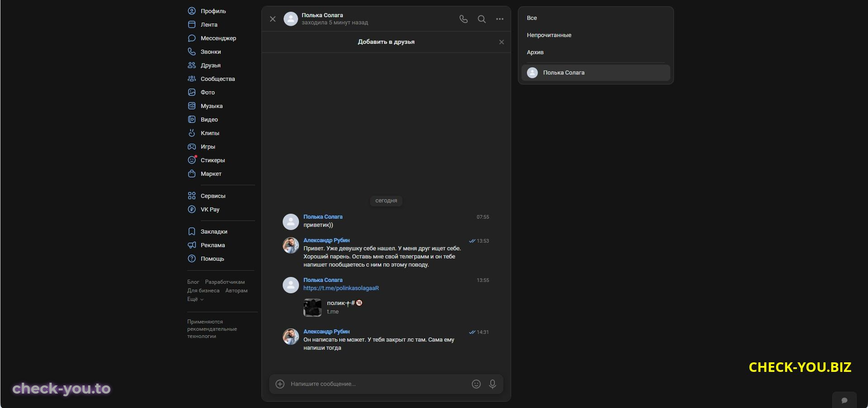Click the Закладки bookmark icon

pyautogui.click(x=192, y=231)
